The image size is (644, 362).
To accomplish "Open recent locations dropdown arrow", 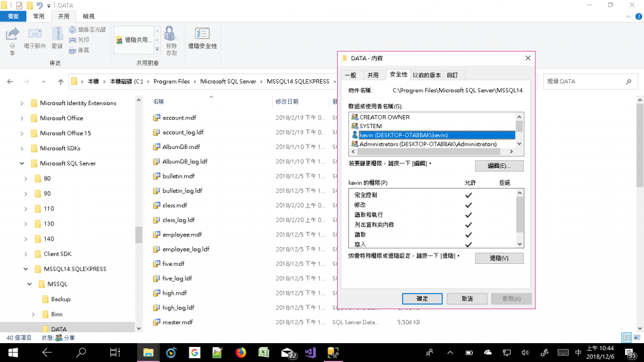I will coord(43,81).
